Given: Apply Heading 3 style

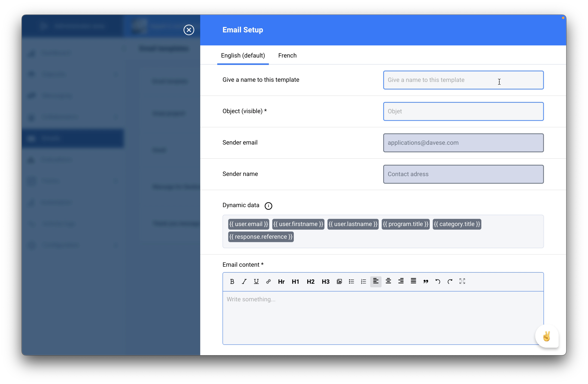Looking at the screenshot, I should 325,281.
